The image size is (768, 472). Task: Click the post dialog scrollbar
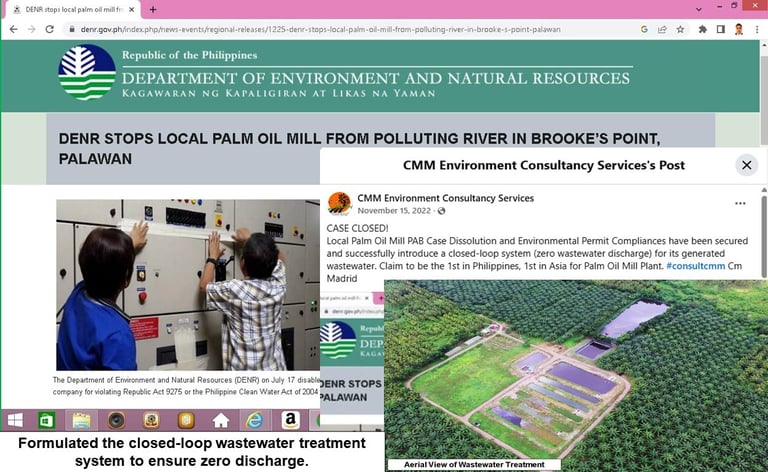[x=764, y=237]
